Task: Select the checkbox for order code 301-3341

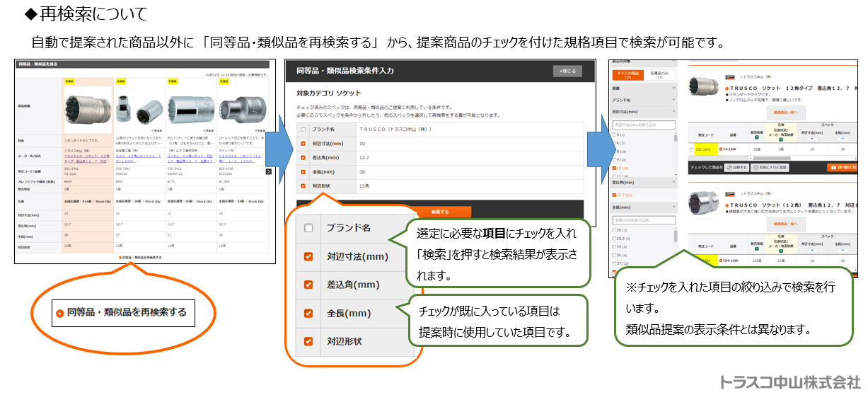Action: click(691, 149)
